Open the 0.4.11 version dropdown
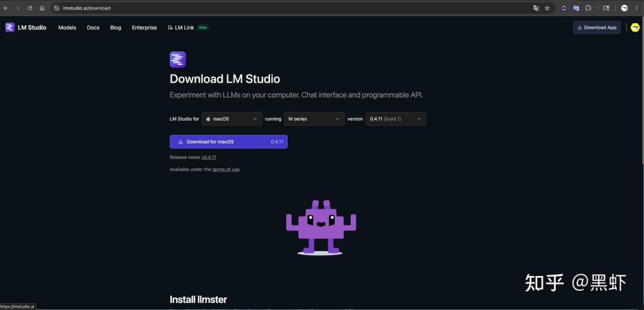This screenshot has height=310, width=644. (x=396, y=119)
